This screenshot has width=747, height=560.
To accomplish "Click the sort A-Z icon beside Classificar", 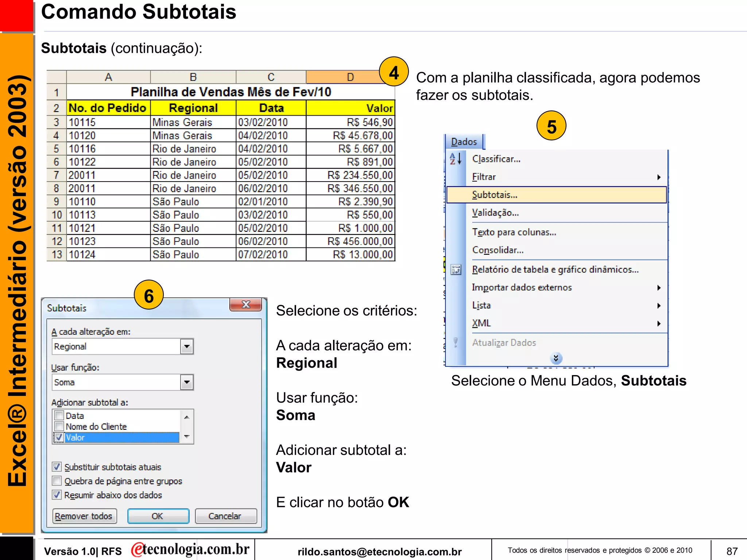I will (x=456, y=159).
